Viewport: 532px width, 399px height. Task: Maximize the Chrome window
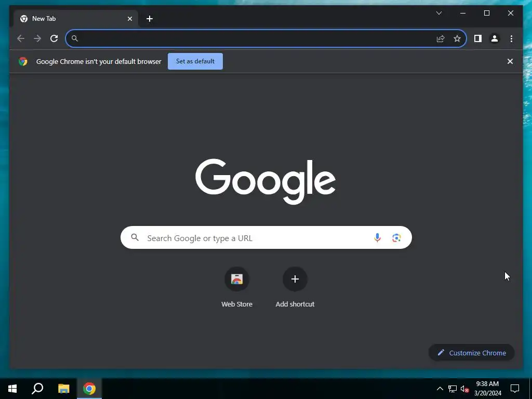click(x=486, y=13)
